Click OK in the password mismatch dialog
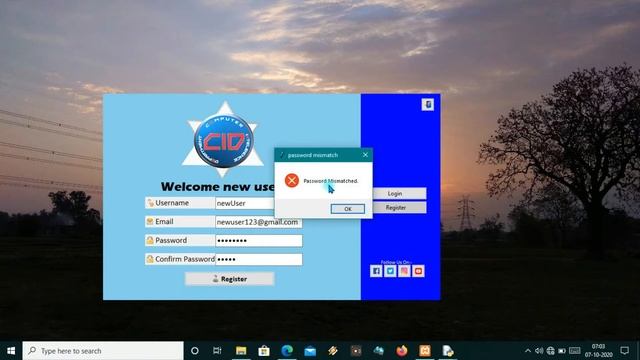This screenshot has height=360, width=640. click(x=347, y=209)
